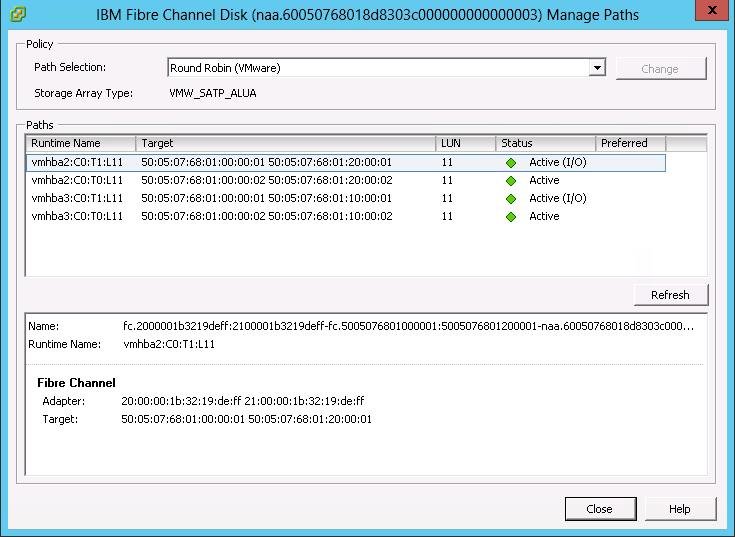Click green status diamond for vmhba3:C0:T0:L11
The width and height of the screenshot is (735, 537).
(511, 217)
